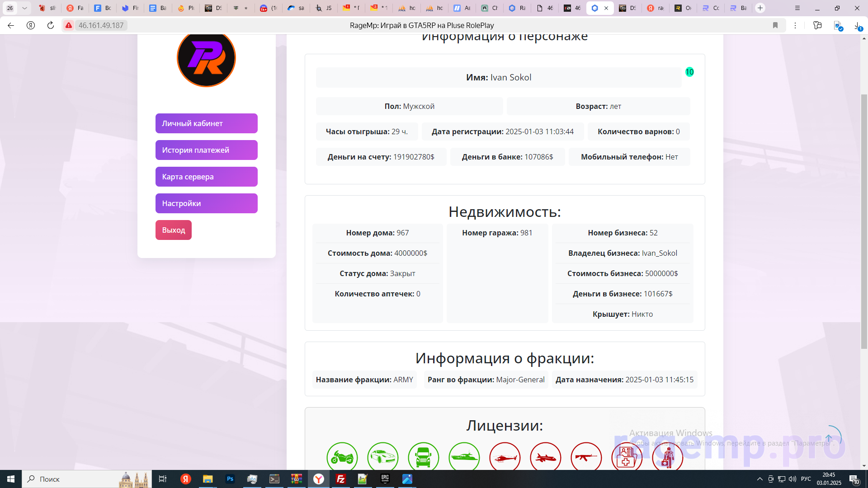Click scrollbar down arrow
Image resolution: width=868 pixels, height=488 pixels.
coord(864,466)
